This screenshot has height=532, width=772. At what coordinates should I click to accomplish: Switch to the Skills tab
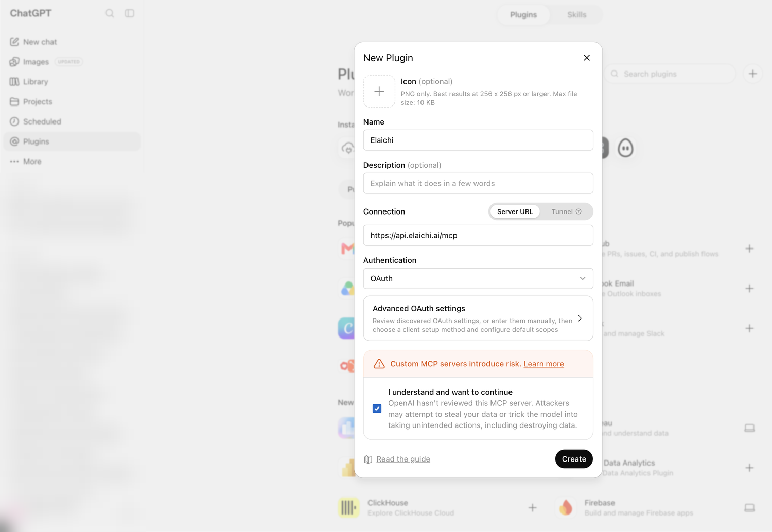point(576,15)
